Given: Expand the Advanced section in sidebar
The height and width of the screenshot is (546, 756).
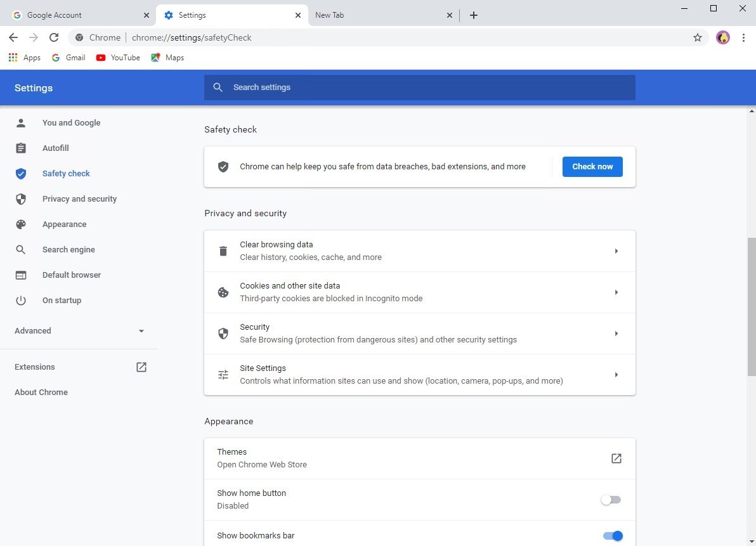Looking at the screenshot, I should 79,330.
